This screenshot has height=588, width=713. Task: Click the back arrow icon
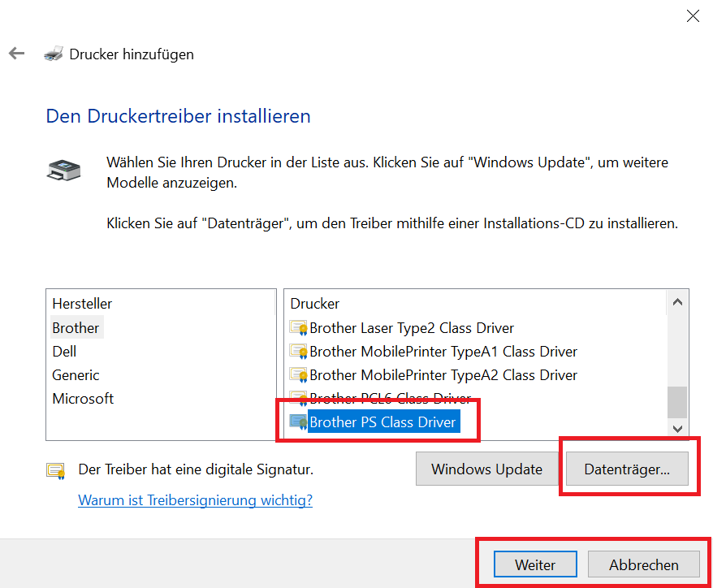click(x=16, y=54)
